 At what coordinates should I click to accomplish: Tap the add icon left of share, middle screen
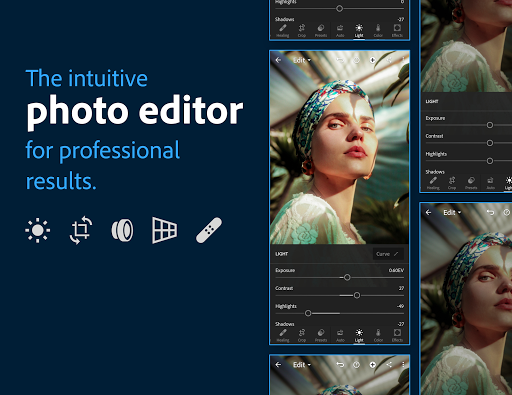coord(372,60)
